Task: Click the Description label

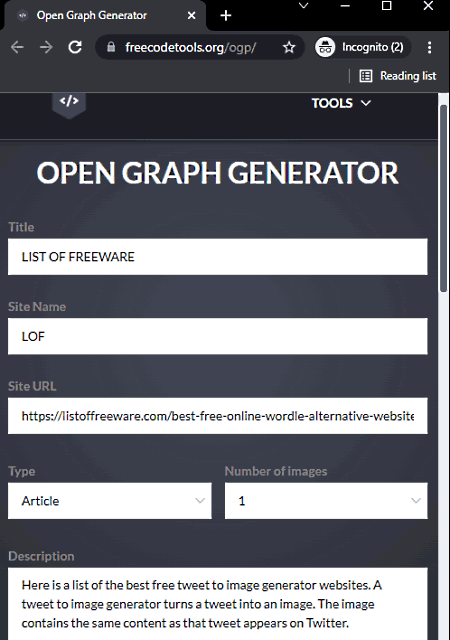Action: [x=41, y=556]
